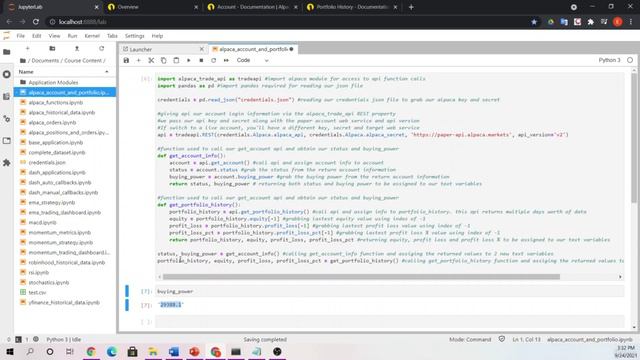Click inside the empty bottom code cell
Viewport: 640px width, 360px height.
[x=390, y=322]
